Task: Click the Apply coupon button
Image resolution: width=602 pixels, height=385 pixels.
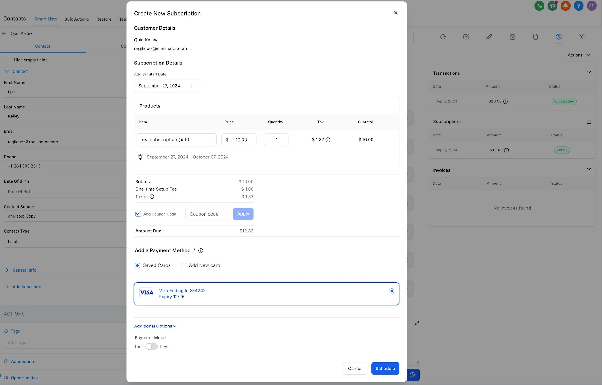Action: (x=243, y=214)
